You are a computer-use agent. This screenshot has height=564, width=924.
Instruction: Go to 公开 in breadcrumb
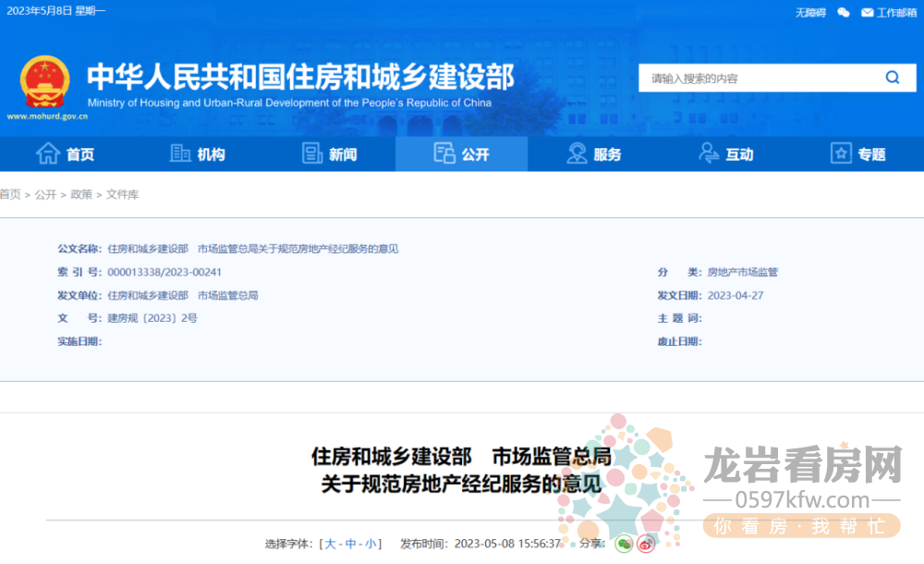(x=45, y=194)
